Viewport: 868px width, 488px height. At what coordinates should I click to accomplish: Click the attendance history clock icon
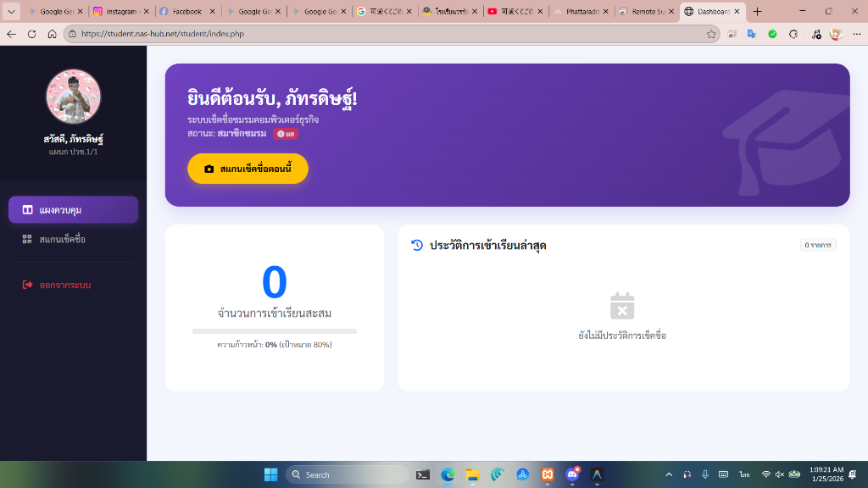(417, 245)
